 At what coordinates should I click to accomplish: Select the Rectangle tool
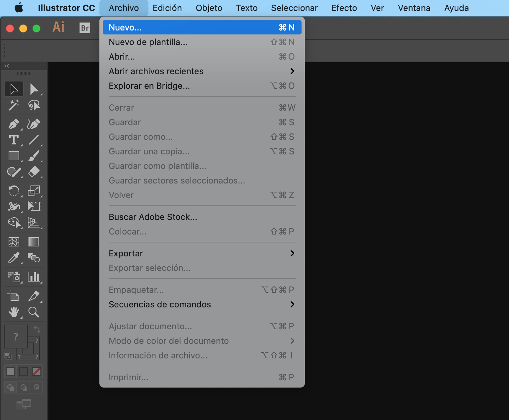[14, 156]
